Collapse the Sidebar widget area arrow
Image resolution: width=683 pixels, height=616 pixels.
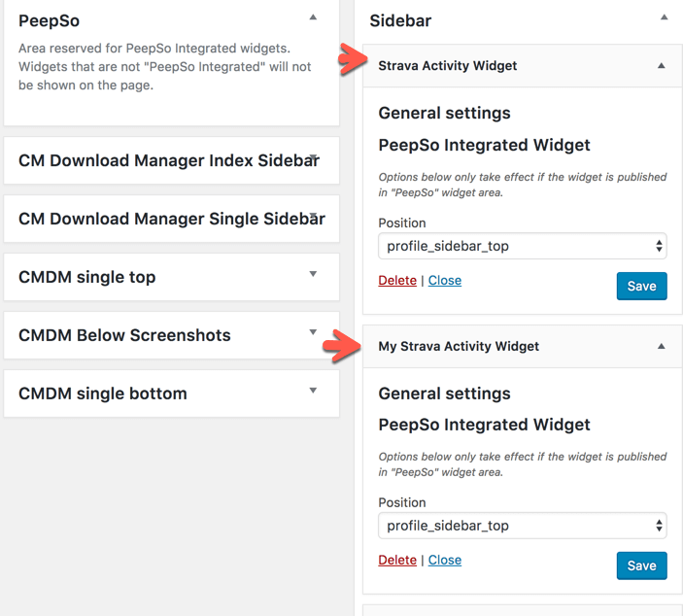point(664,17)
